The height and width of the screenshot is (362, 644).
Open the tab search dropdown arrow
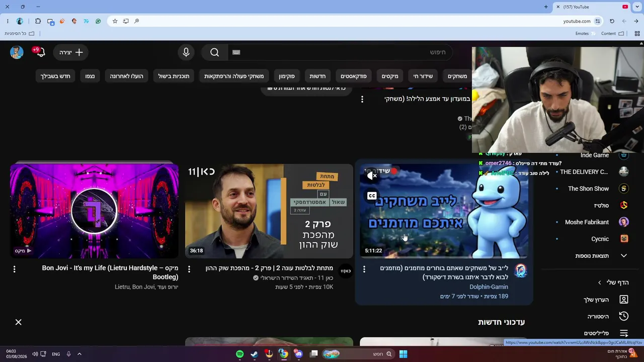tap(637, 7)
